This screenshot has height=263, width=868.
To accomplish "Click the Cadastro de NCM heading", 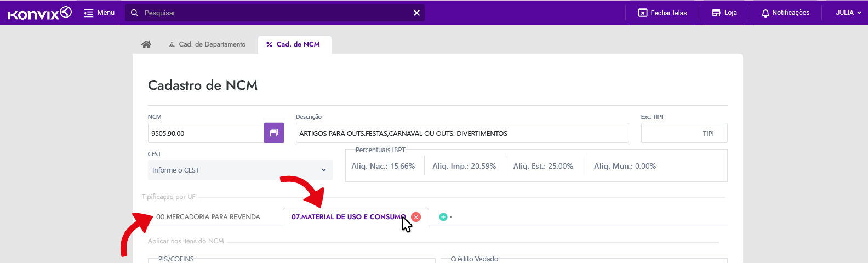I will [x=203, y=85].
